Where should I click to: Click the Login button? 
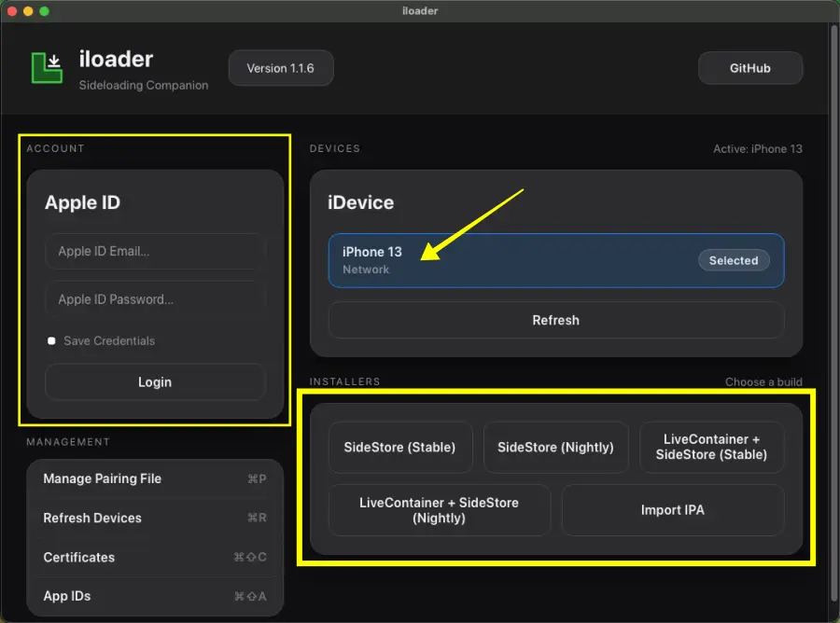(155, 382)
